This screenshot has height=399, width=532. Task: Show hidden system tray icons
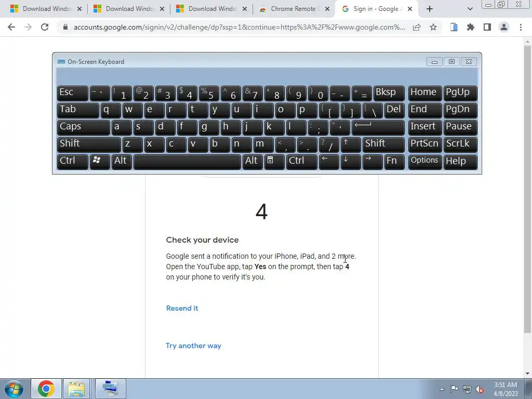pyautogui.click(x=442, y=390)
